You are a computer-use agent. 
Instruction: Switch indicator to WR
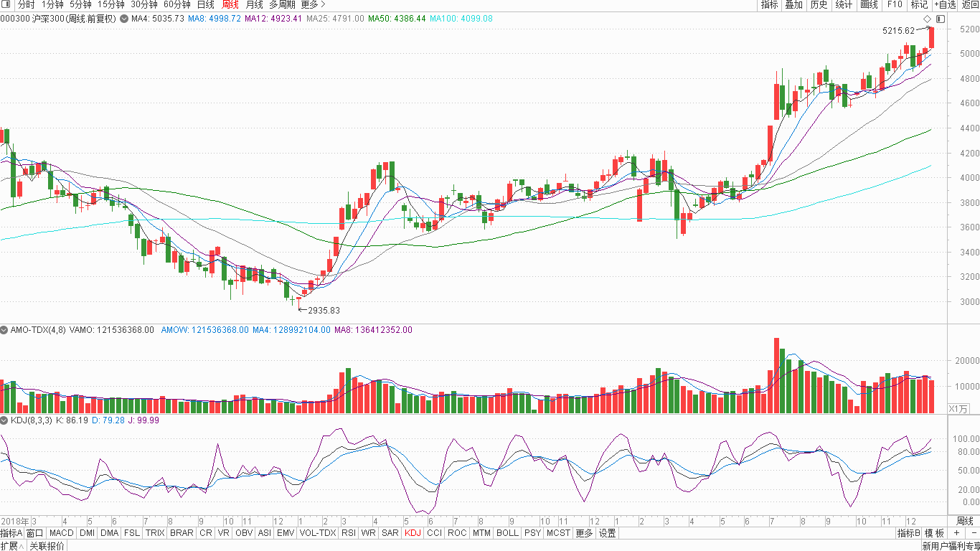tap(369, 533)
